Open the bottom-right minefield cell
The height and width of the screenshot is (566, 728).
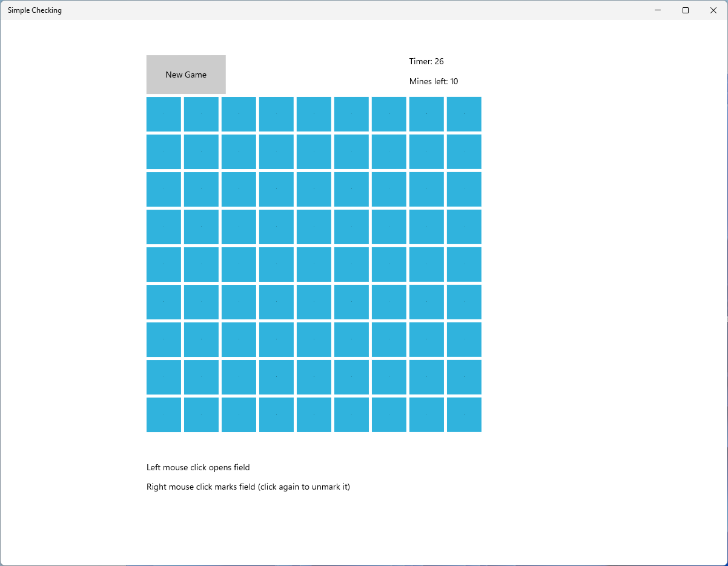464,415
